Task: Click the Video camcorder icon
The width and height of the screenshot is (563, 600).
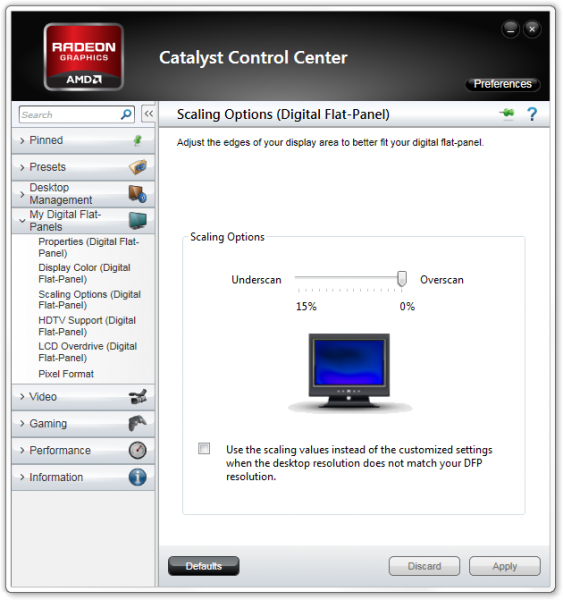Action: (137, 397)
